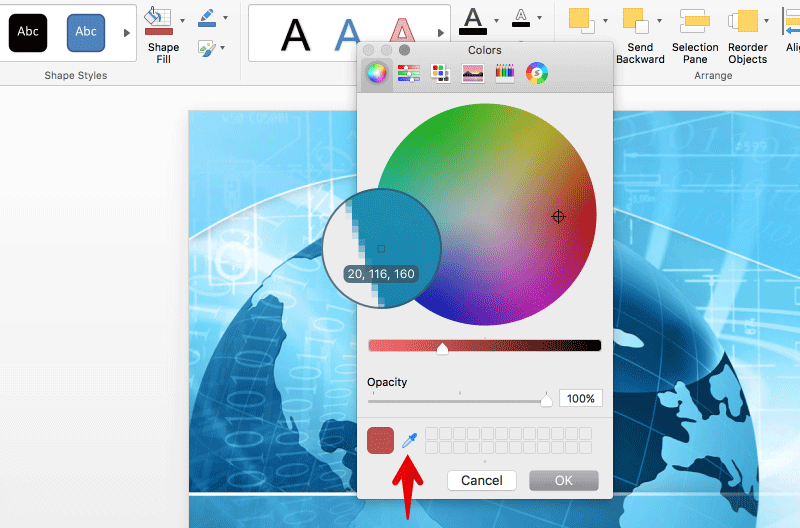
Task: Open the Color Palettes picker
Action: (440, 73)
